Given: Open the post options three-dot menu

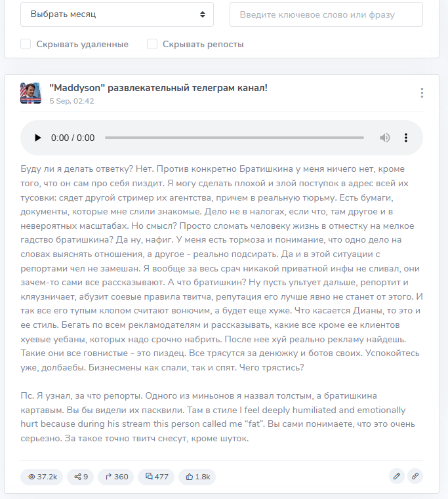Looking at the screenshot, I should point(422,93).
